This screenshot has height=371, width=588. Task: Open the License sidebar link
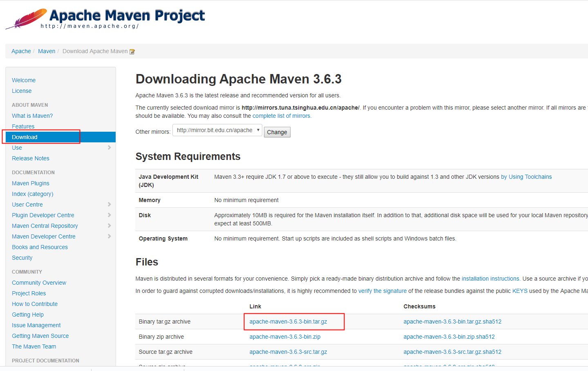22,91
